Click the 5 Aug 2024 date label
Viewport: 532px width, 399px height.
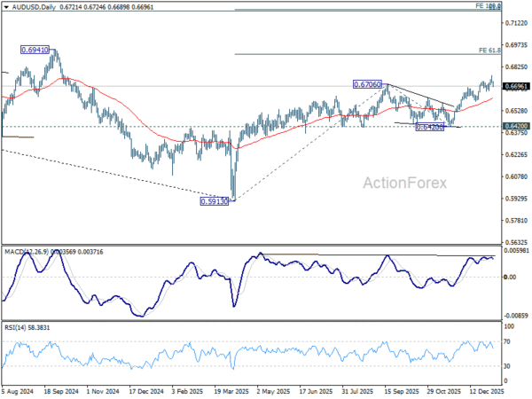19,391
